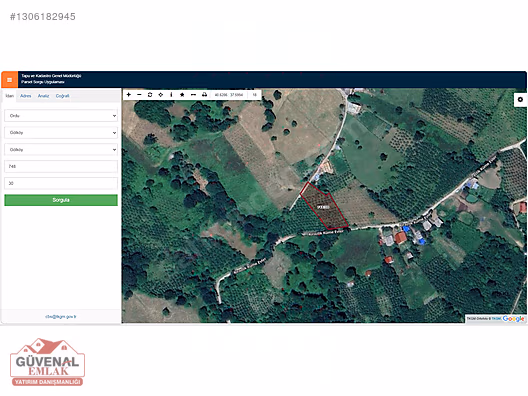Open the İdari tab
The width and height of the screenshot is (528, 396).
(x=10, y=96)
